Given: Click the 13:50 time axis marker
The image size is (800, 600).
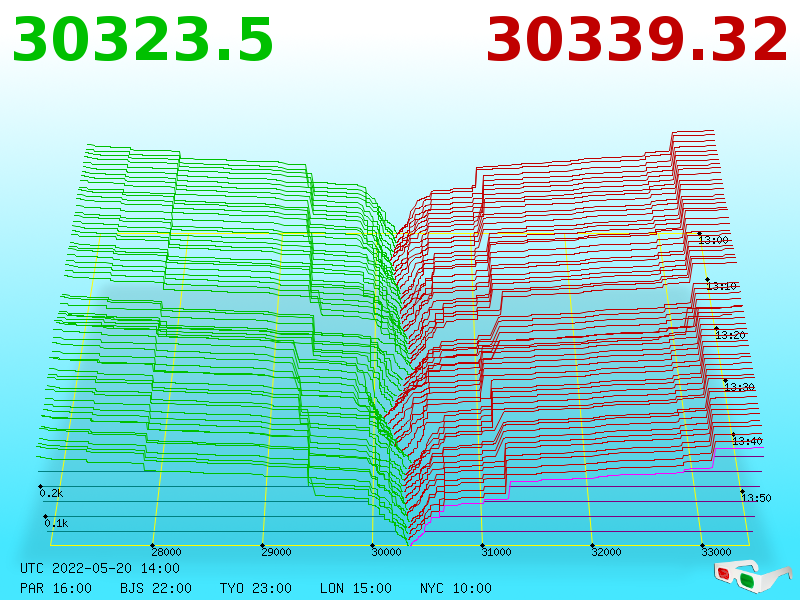Looking at the screenshot, I should point(756,498).
